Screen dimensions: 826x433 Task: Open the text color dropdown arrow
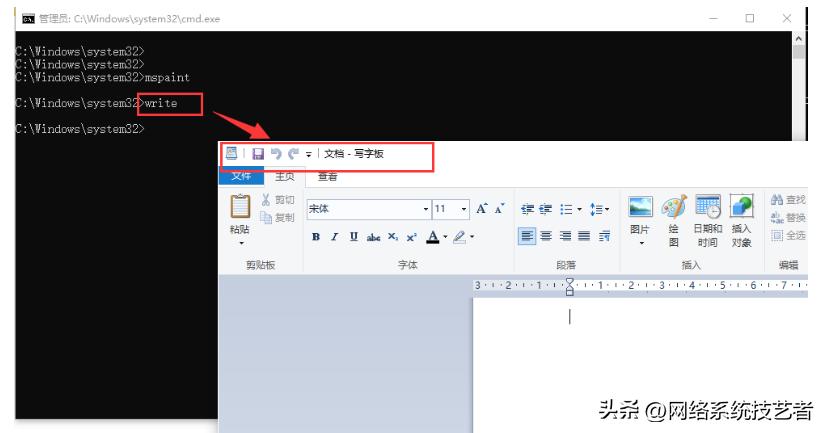tap(446, 237)
